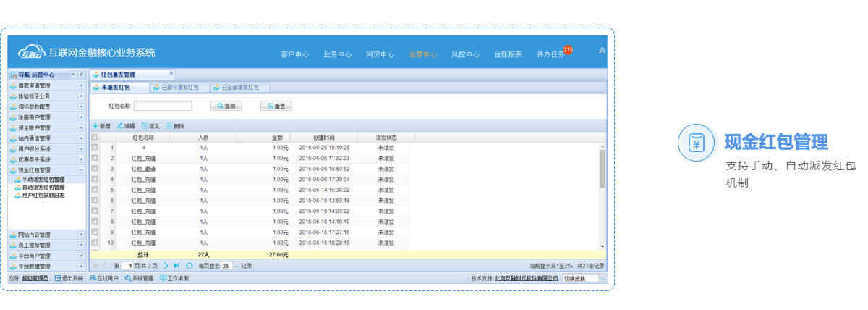
Task: Click the 查询 search button
Action: [x=226, y=106]
